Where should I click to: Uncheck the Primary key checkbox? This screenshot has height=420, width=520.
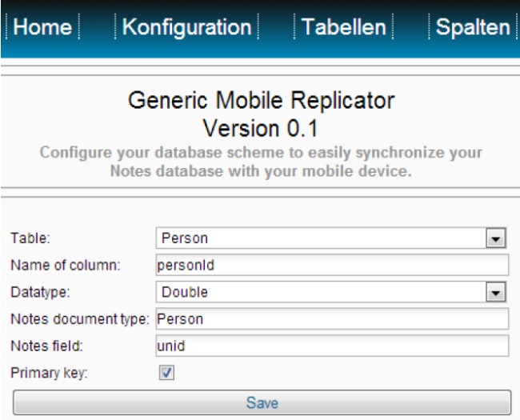click(x=166, y=373)
